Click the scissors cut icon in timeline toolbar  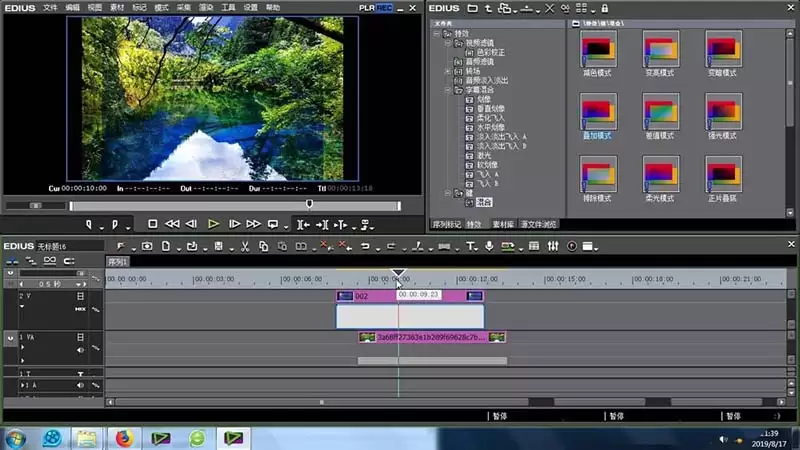[245, 246]
